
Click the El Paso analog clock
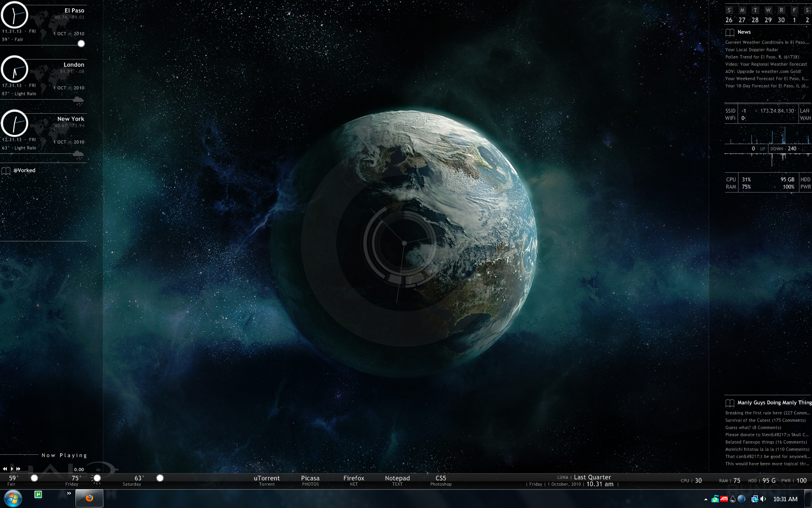pos(14,15)
